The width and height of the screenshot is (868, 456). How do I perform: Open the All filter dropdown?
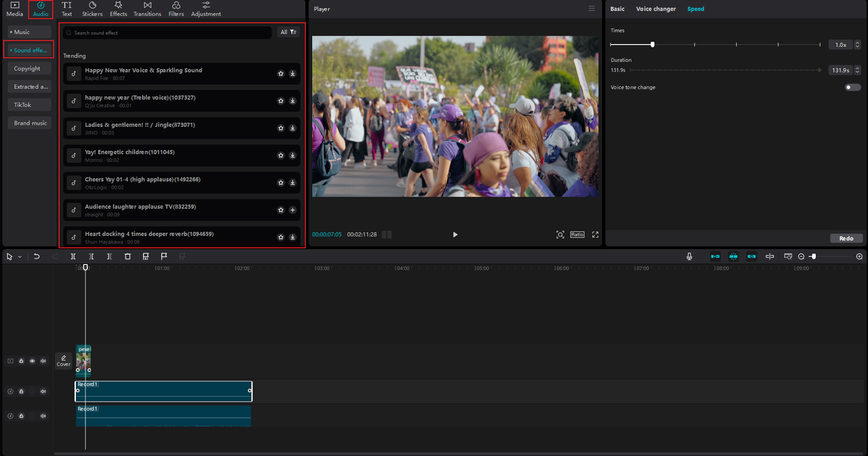[288, 32]
